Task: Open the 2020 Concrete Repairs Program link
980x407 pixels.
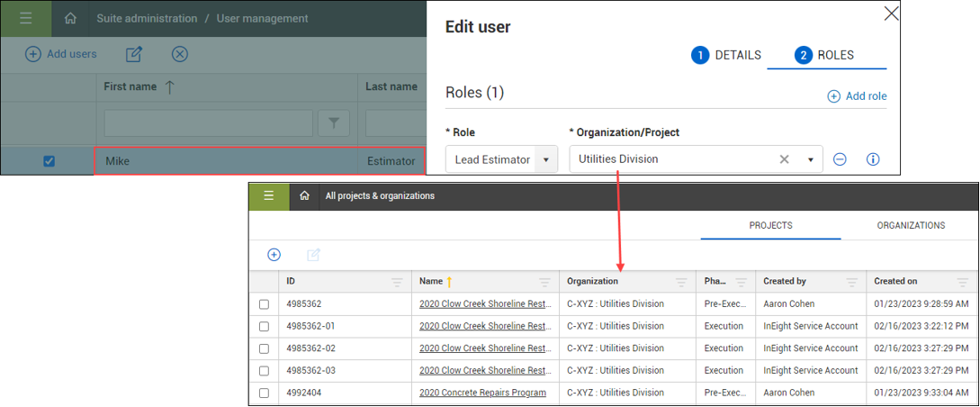Action: (482, 393)
